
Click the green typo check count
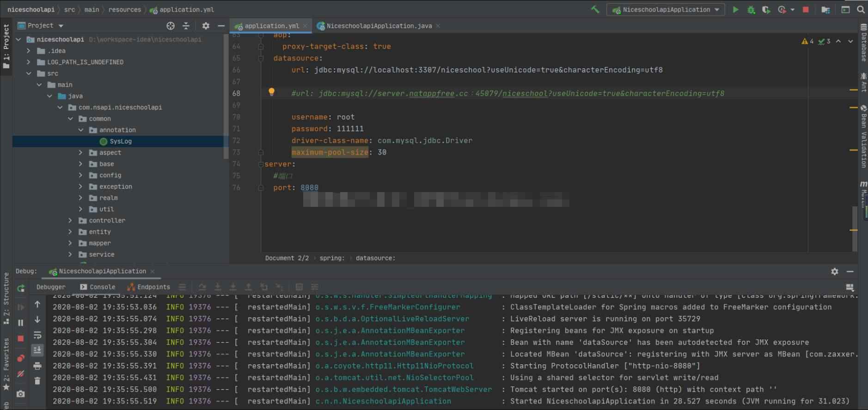pyautogui.click(x=824, y=41)
